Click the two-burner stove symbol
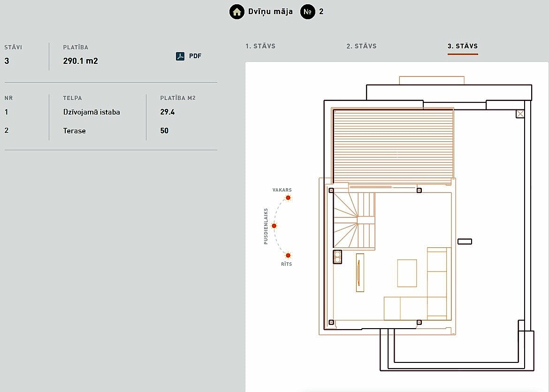This screenshot has height=392, width=549. (337, 257)
